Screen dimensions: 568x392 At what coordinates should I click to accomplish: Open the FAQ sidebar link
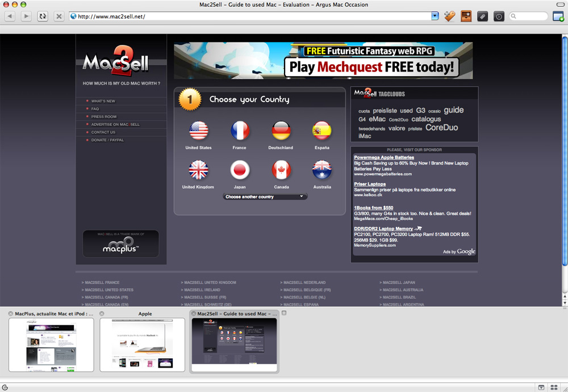(95, 109)
